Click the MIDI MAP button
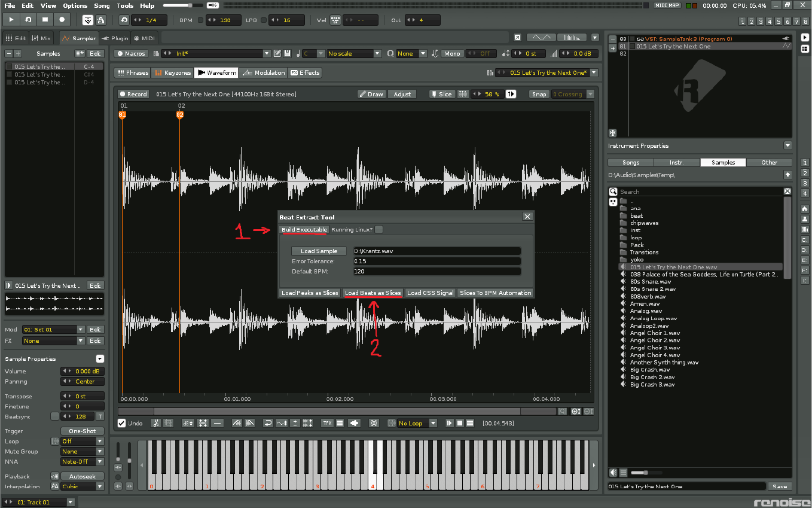Image resolution: width=812 pixels, height=508 pixels. 667,5
